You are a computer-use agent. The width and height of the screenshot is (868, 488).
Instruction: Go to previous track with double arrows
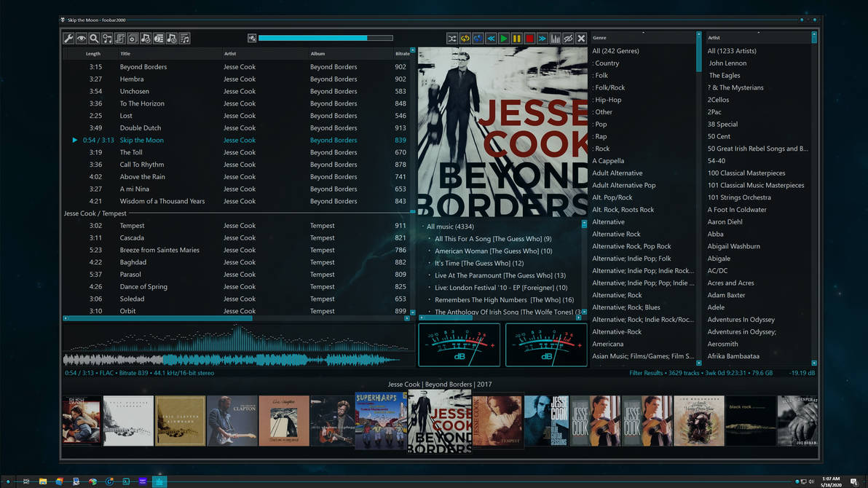point(491,39)
